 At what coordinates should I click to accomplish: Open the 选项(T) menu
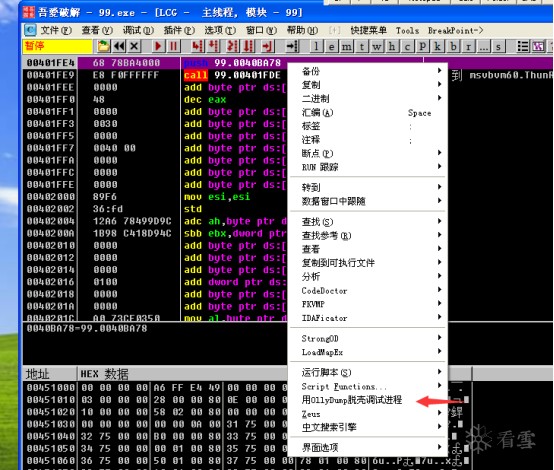click(220, 30)
